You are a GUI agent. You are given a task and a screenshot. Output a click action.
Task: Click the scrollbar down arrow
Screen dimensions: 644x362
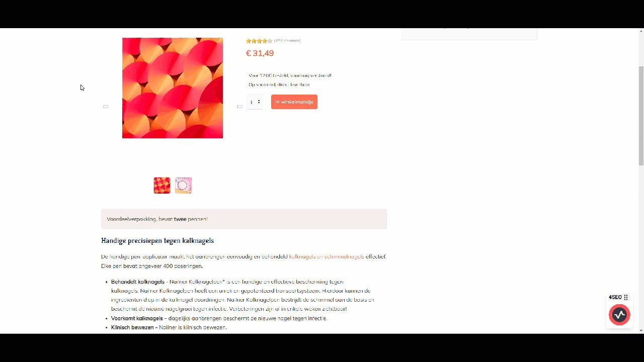[641, 330]
